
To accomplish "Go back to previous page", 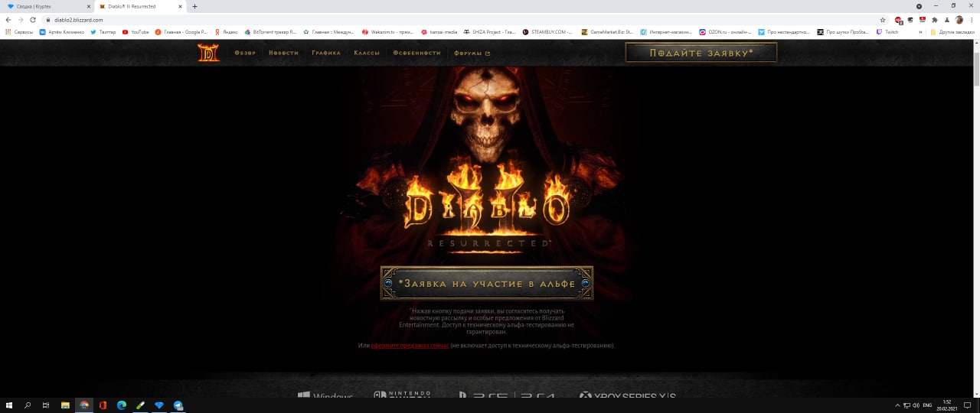I will point(8,20).
